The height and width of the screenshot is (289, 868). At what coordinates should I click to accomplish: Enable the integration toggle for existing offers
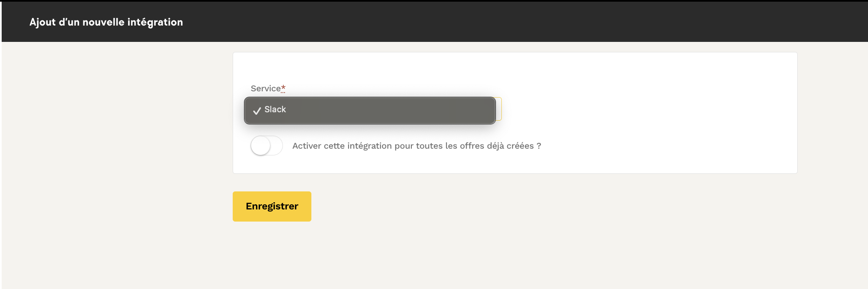[267, 146]
